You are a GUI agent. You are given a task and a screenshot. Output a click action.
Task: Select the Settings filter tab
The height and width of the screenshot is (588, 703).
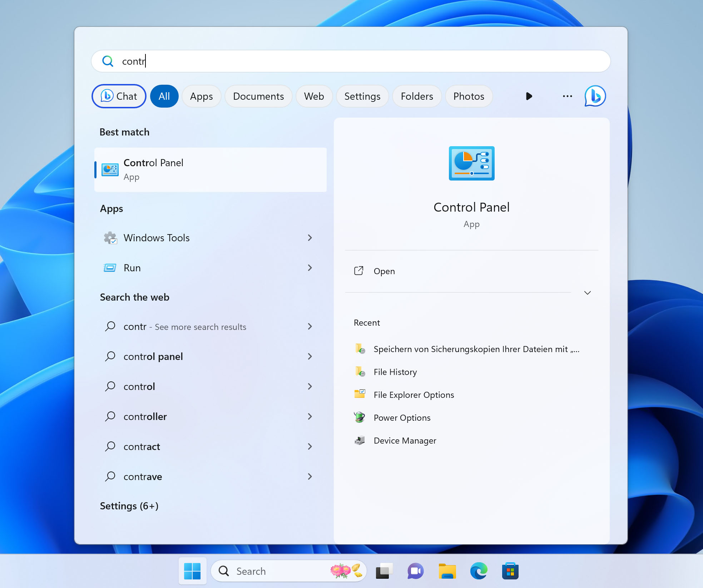362,96
